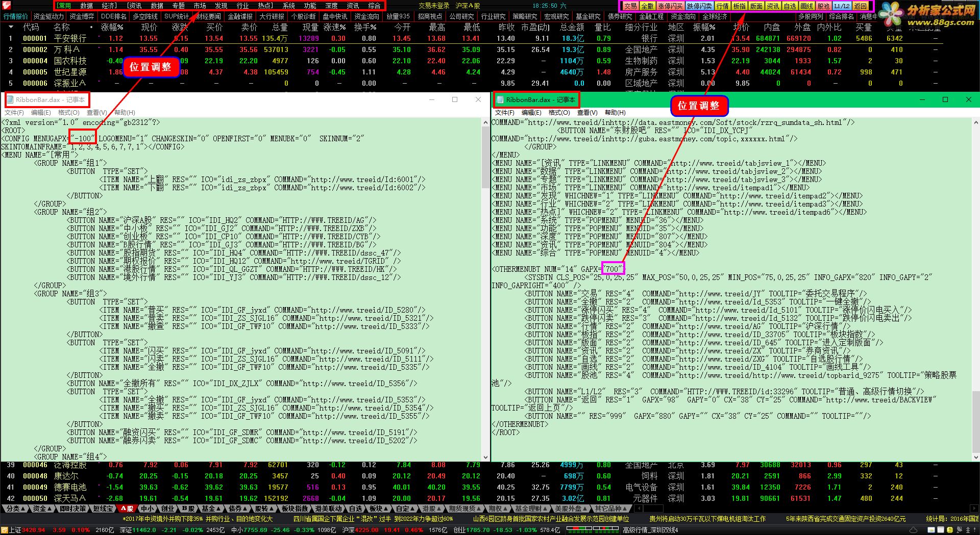Open 文件(F) menu in left Notepad window
This screenshot has height=535, width=980.
pos(14,113)
